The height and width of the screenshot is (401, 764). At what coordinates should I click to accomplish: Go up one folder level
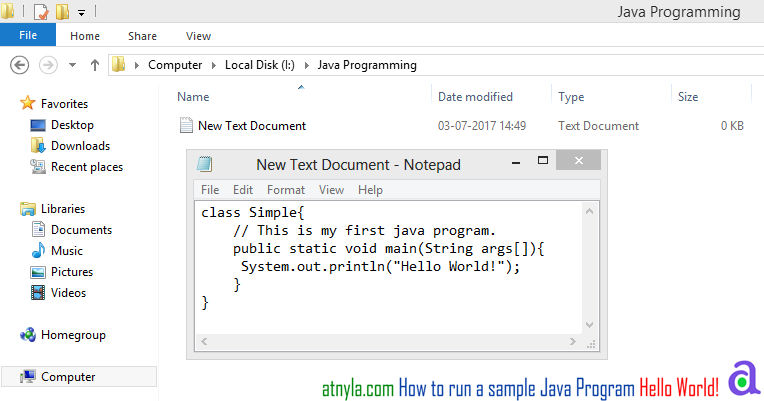(95, 65)
